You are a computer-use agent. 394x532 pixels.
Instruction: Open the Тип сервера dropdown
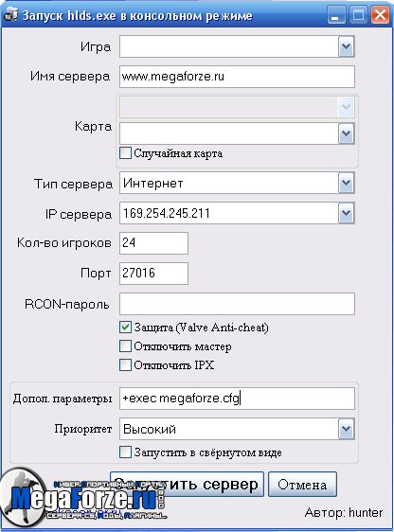(x=346, y=183)
